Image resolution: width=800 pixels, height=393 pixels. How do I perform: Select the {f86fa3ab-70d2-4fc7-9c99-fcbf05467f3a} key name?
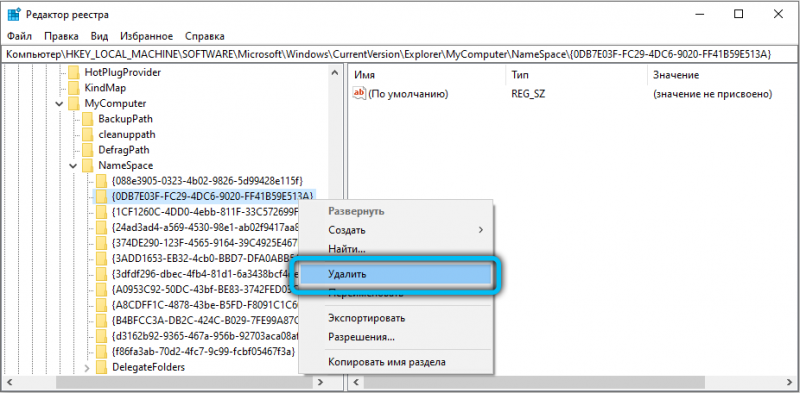[x=203, y=352]
